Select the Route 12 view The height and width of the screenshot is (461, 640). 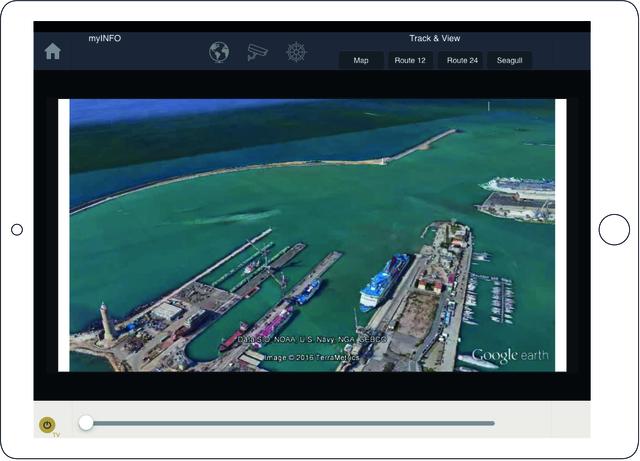pos(410,61)
